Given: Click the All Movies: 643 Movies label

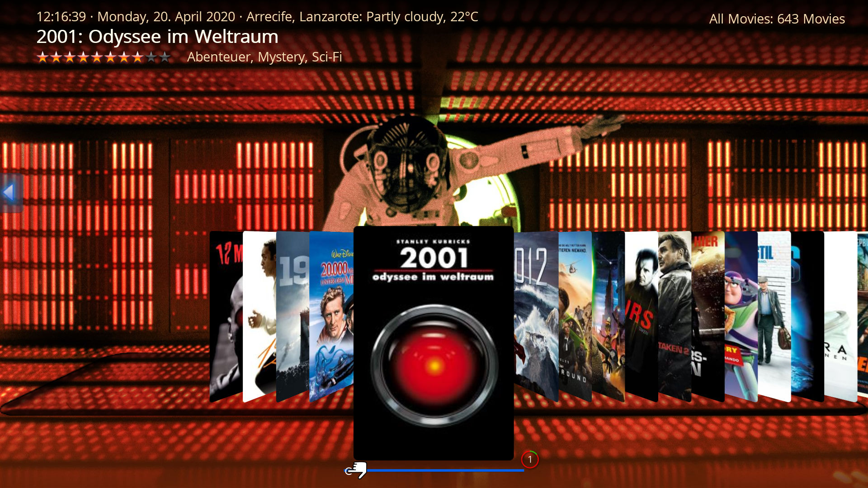Looking at the screenshot, I should tap(777, 19).
